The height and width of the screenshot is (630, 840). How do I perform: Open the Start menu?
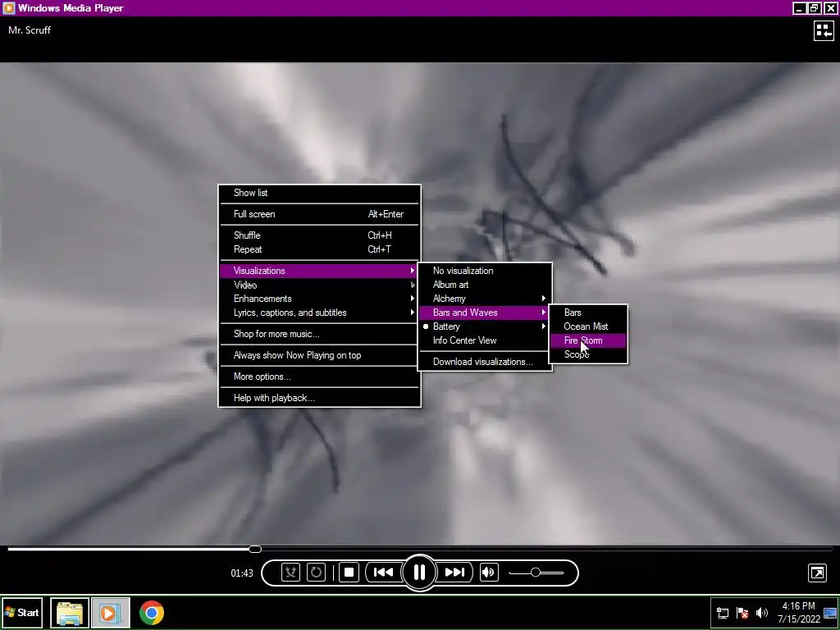tap(22, 612)
